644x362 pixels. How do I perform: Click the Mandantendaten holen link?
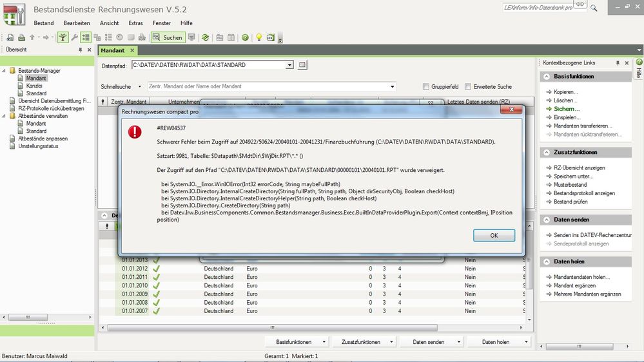click(581, 277)
